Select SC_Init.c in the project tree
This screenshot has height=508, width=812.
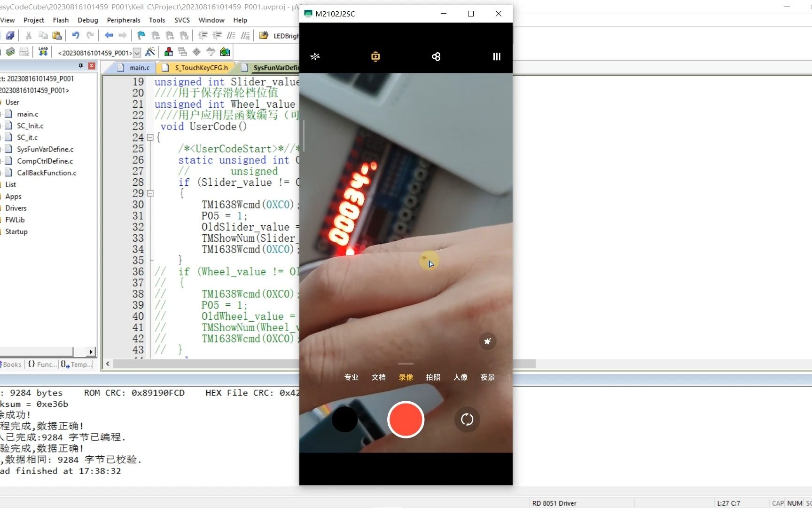[30, 126]
